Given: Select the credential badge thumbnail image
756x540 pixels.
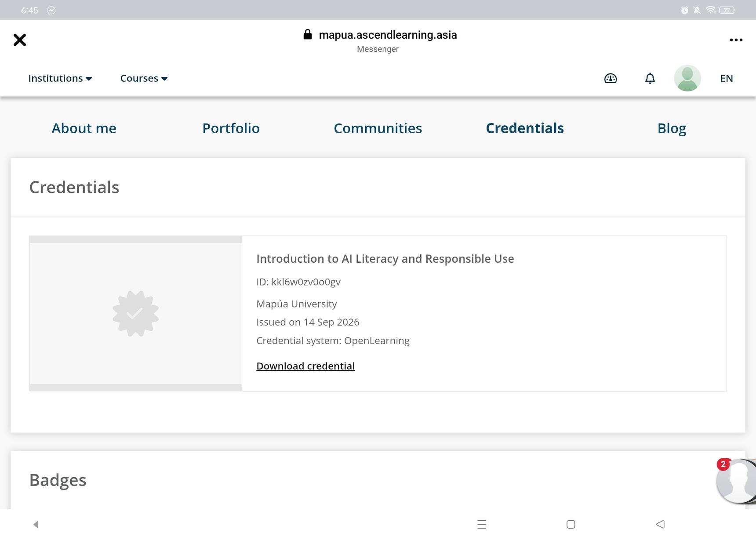Looking at the screenshot, I should [x=136, y=313].
